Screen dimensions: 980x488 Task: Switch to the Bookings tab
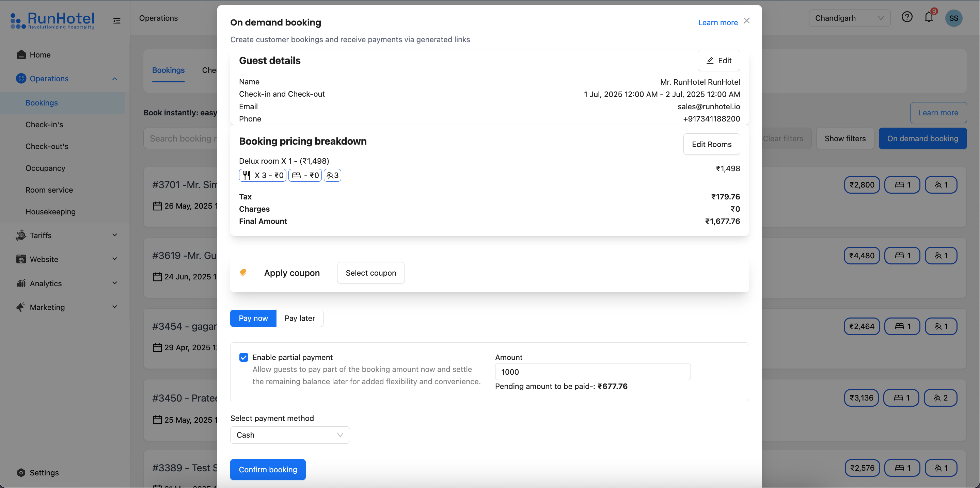[168, 70]
